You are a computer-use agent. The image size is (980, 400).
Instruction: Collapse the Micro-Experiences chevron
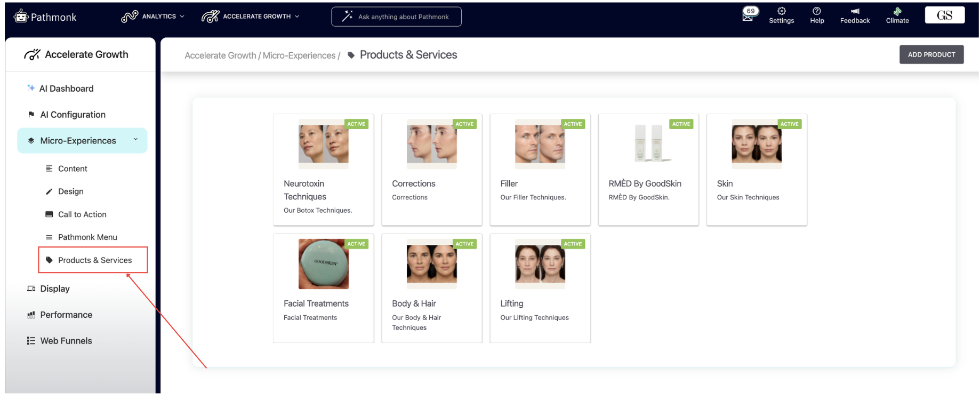(135, 139)
